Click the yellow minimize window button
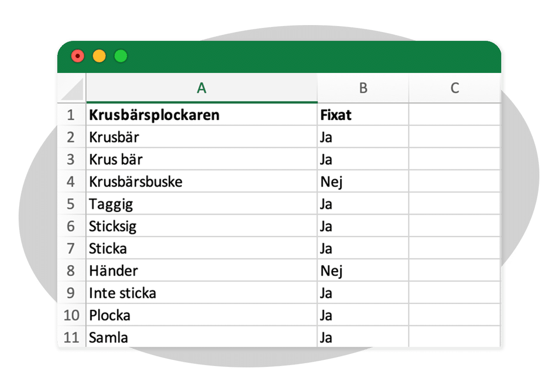Viewport: 558px width, 392px height. (99, 57)
